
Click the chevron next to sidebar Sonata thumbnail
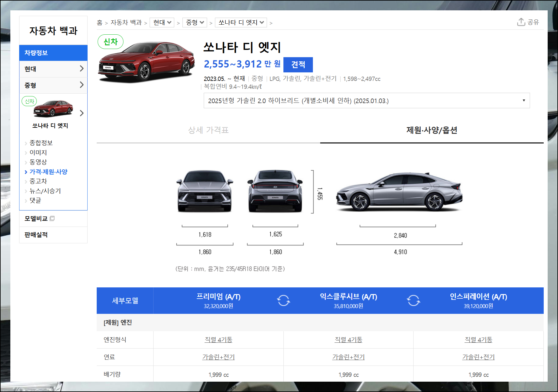click(81, 113)
